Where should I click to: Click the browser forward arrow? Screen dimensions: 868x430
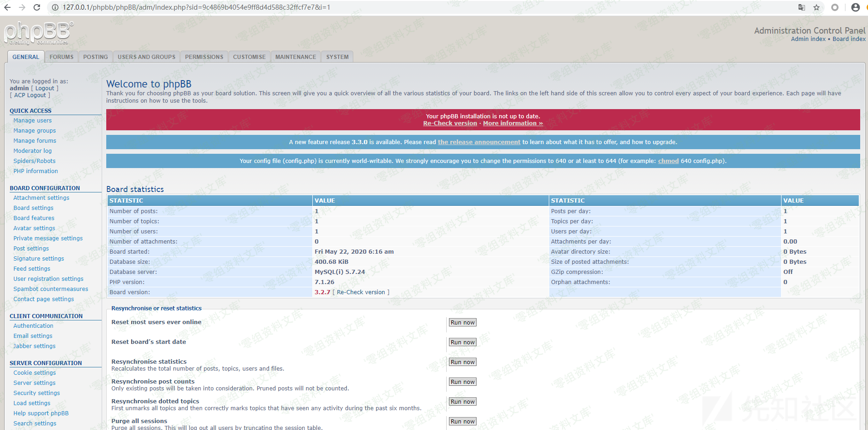click(x=22, y=7)
